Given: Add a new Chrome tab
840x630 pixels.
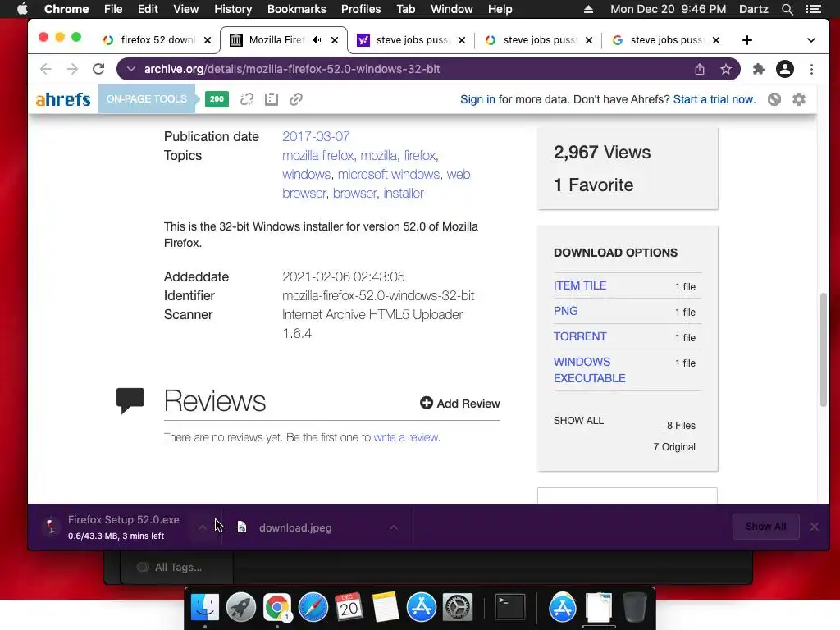Looking at the screenshot, I should pyautogui.click(x=746, y=40).
